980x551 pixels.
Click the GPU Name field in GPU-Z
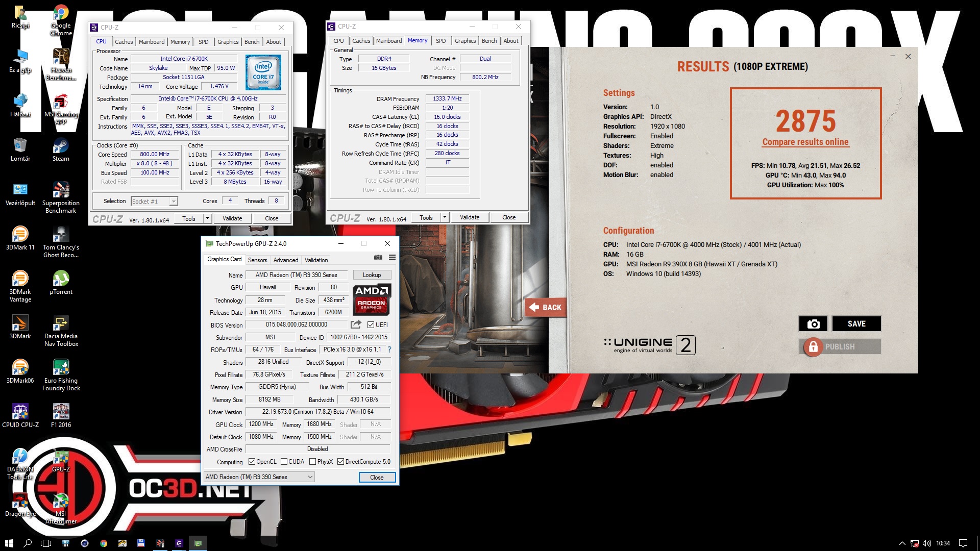point(297,275)
